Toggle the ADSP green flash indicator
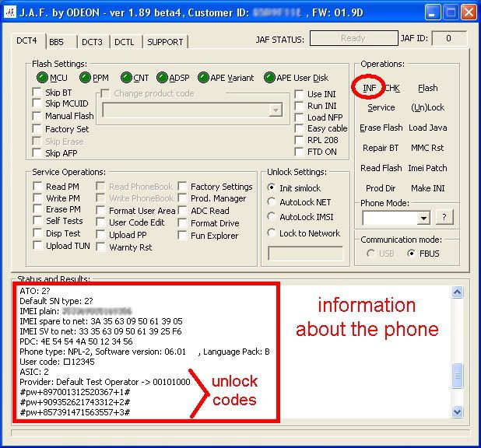This screenshot has width=481, height=448. [x=162, y=78]
